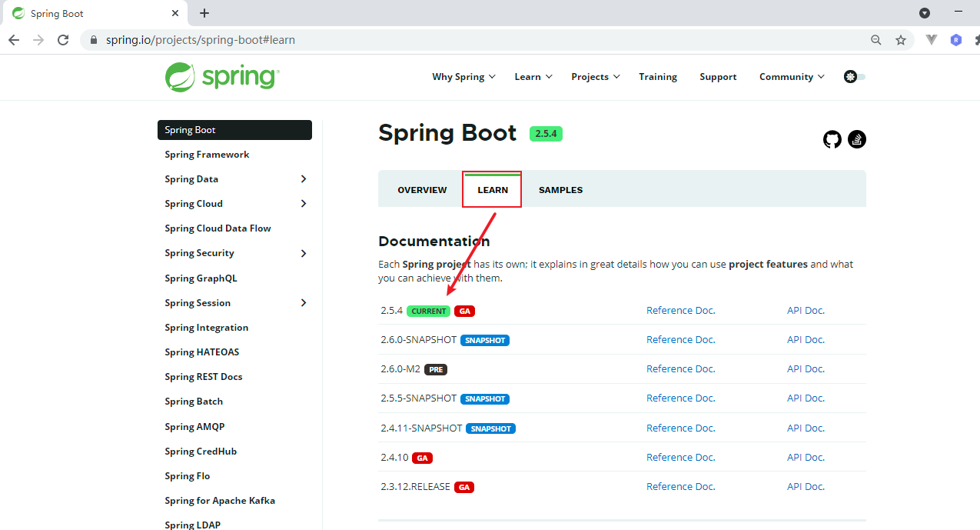Image resolution: width=980 pixels, height=530 pixels.
Task: Expand Spring Cloud submenu chevron
Action: coord(304,204)
